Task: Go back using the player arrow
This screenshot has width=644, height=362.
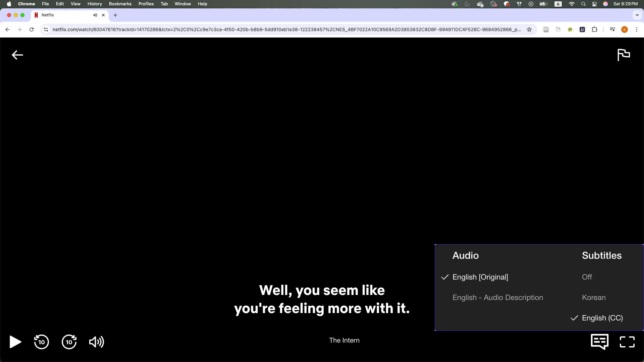Action: pyautogui.click(x=17, y=55)
